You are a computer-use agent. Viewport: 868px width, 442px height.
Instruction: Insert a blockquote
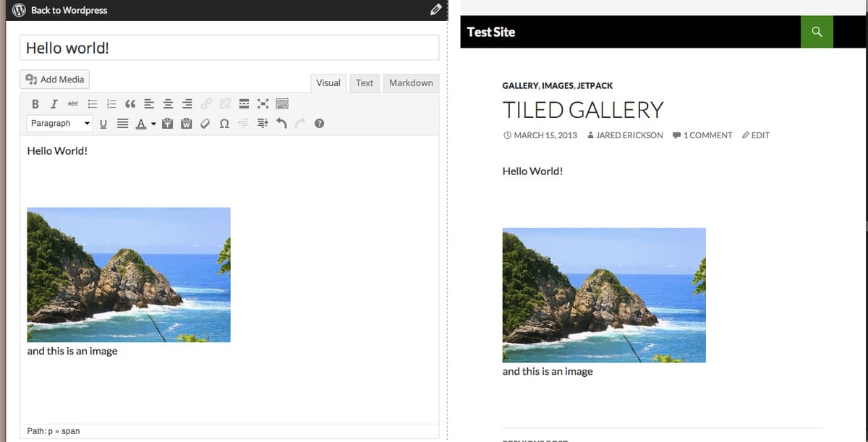click(x=130, y=103)
